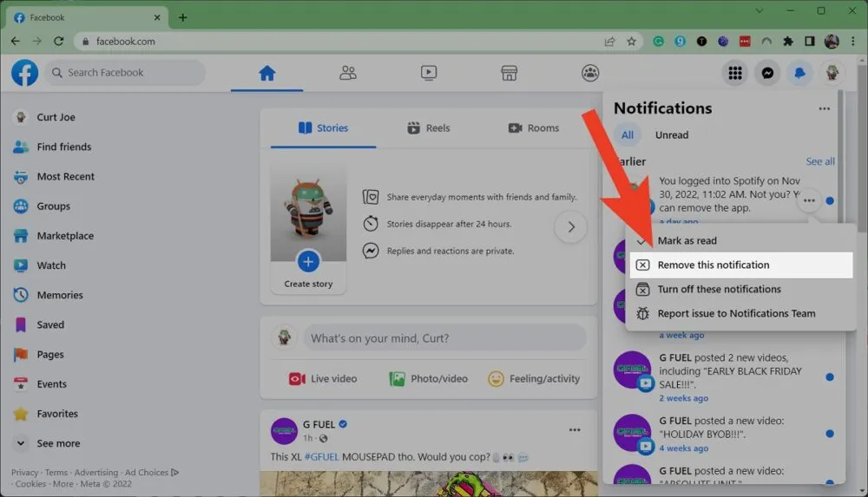
Task: Go to the Home feed tab
Action: click(x=266, y=73)
